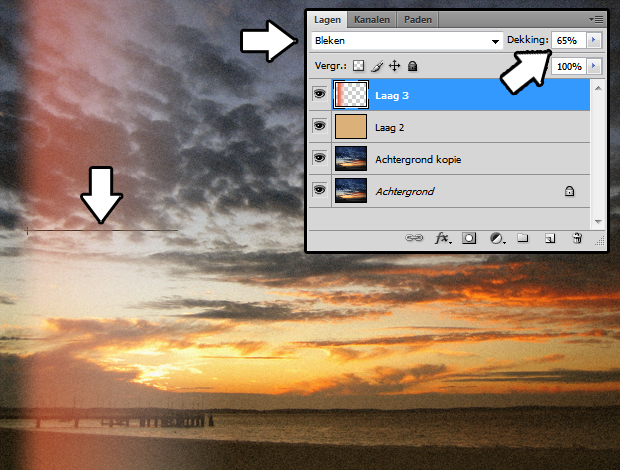Open the fx layer style menu

tap(441, 239)
